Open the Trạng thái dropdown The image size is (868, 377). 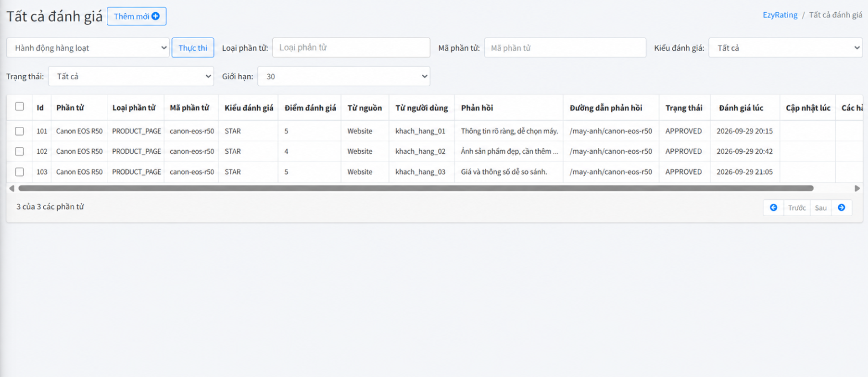pos(131,76)
